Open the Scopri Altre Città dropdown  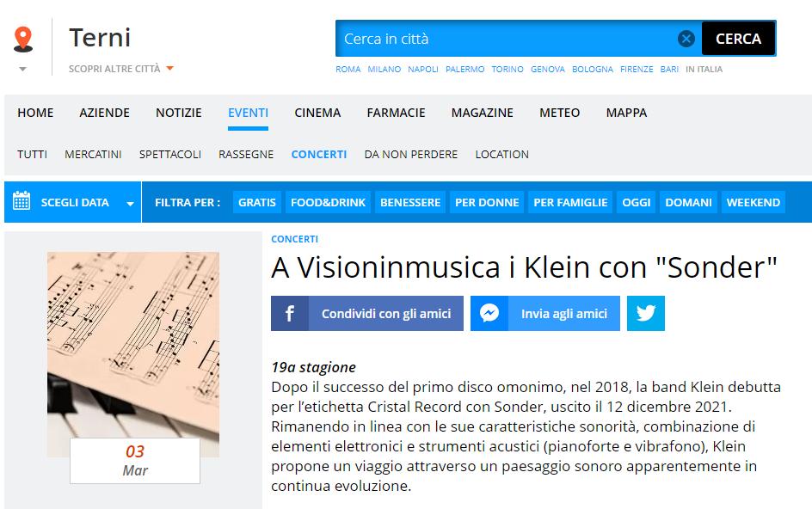pyautogui.click(x=120, y=69)
